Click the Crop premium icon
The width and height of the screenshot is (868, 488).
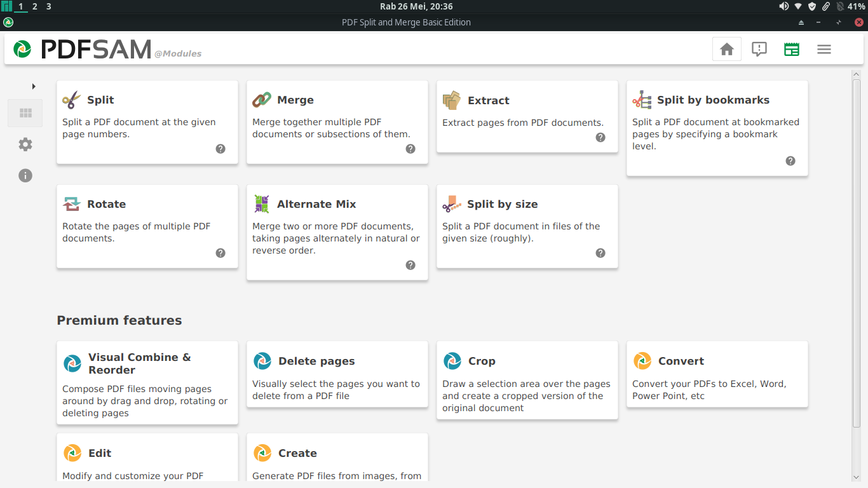coord(452,361)
